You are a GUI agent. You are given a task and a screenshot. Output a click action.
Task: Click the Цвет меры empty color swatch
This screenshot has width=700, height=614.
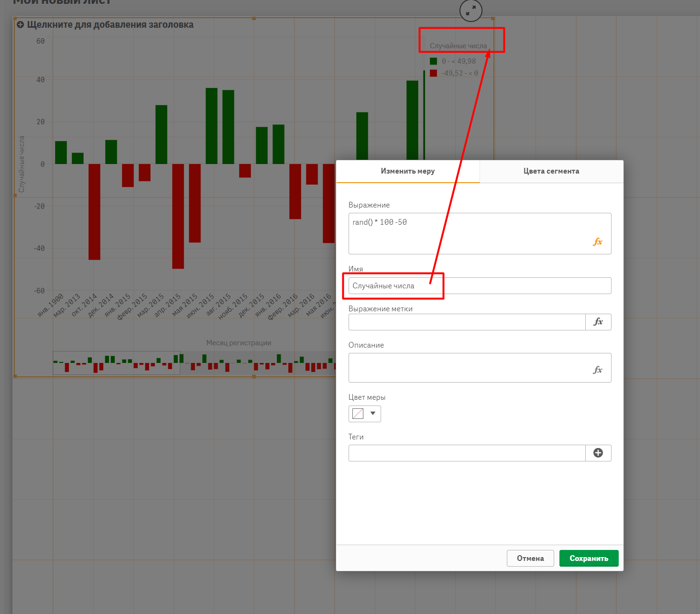coord(358,414)
